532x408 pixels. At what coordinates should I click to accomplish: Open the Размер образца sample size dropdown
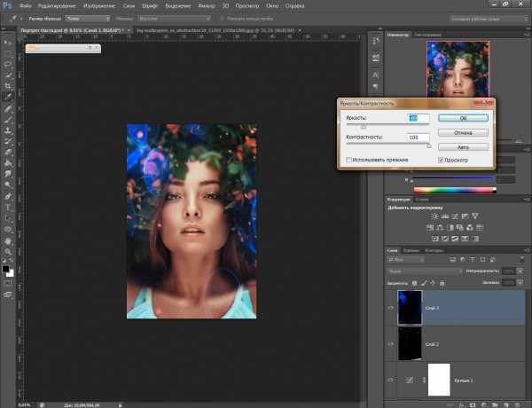(x=88, y=19)
